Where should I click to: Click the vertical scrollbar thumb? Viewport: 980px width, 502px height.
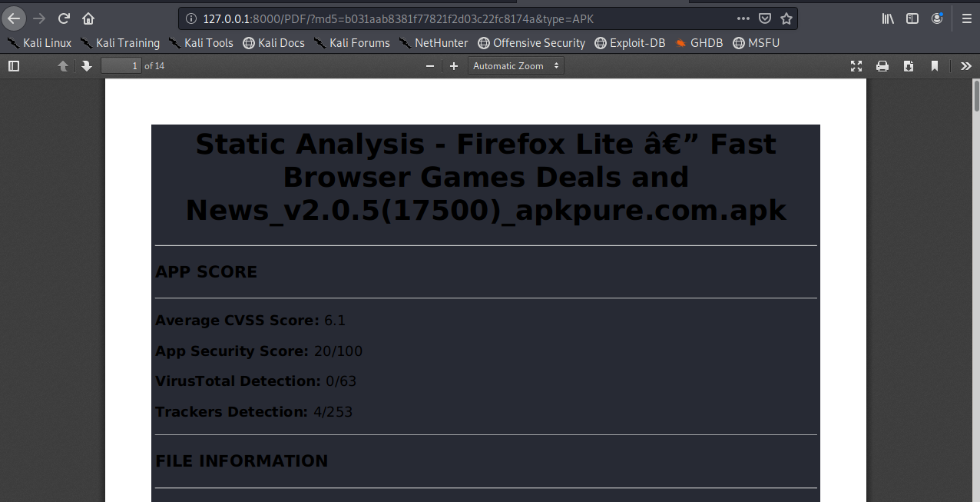click(976, 97)
